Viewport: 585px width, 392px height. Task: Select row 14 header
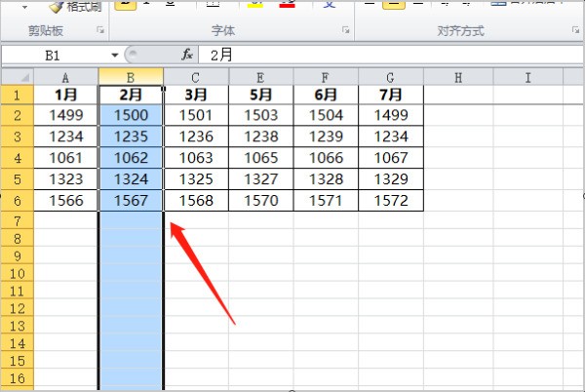pos(18,343)
